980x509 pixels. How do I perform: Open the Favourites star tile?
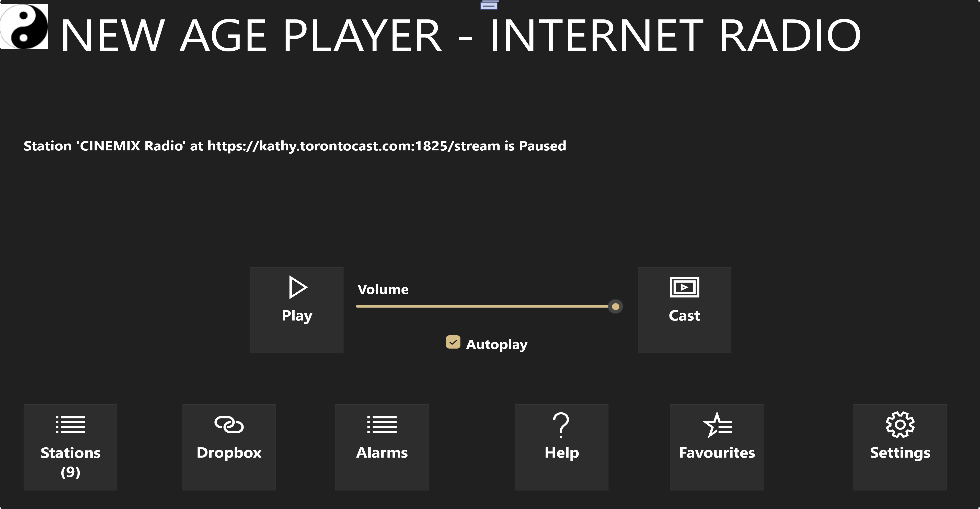(x=717, y=447)
